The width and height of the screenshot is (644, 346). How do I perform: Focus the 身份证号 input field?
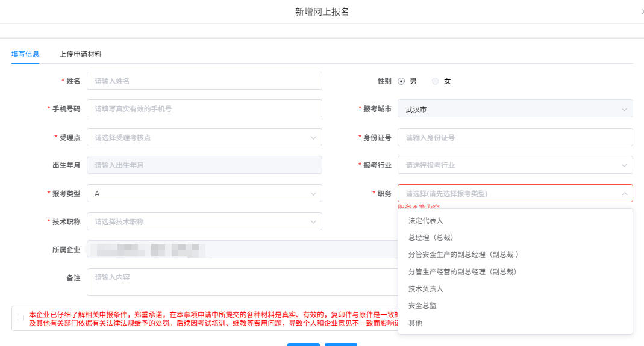(x=515, y=138)
